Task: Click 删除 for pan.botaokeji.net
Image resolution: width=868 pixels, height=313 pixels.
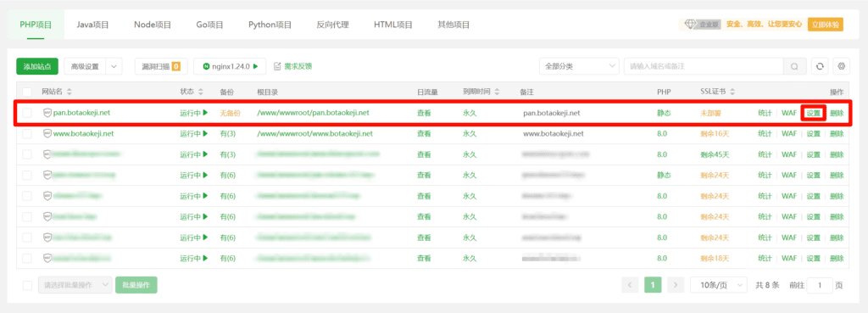Action: pos(837,113)
